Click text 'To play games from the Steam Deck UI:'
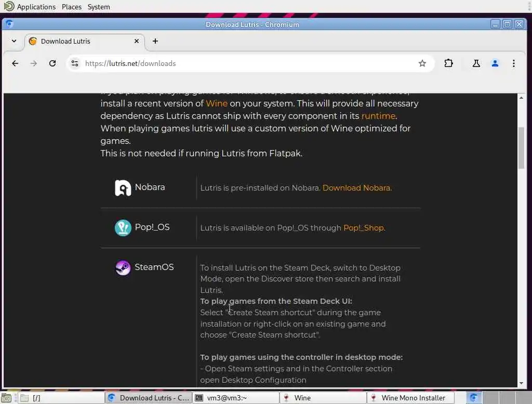Viewport: 532px width, 404px height. 276,301
